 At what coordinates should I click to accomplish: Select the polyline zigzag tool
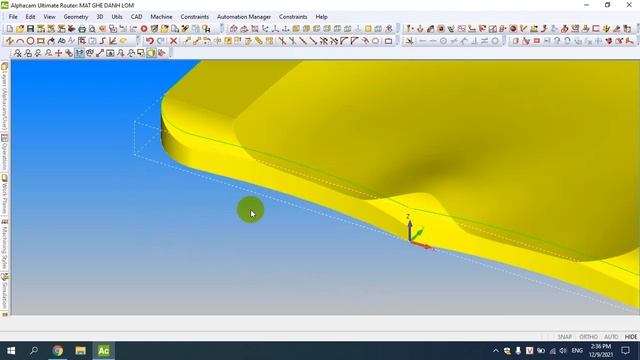pos(9,41)
